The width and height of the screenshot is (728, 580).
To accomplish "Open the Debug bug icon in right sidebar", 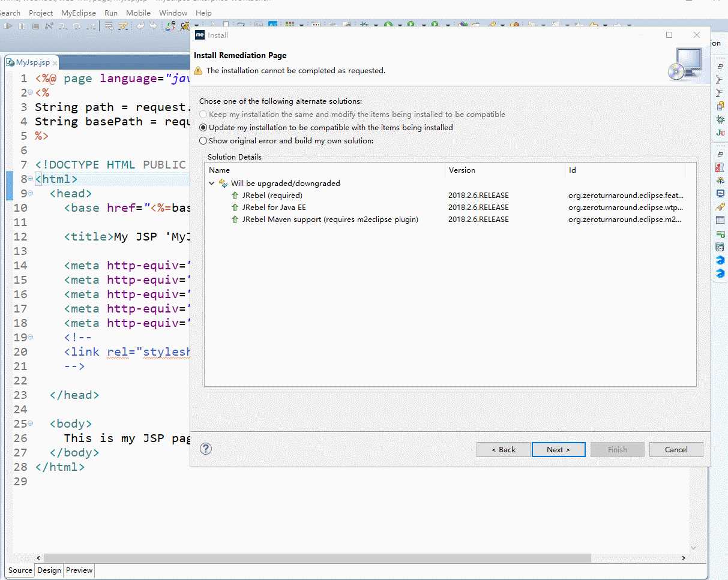I will click(x=720, y=120).
